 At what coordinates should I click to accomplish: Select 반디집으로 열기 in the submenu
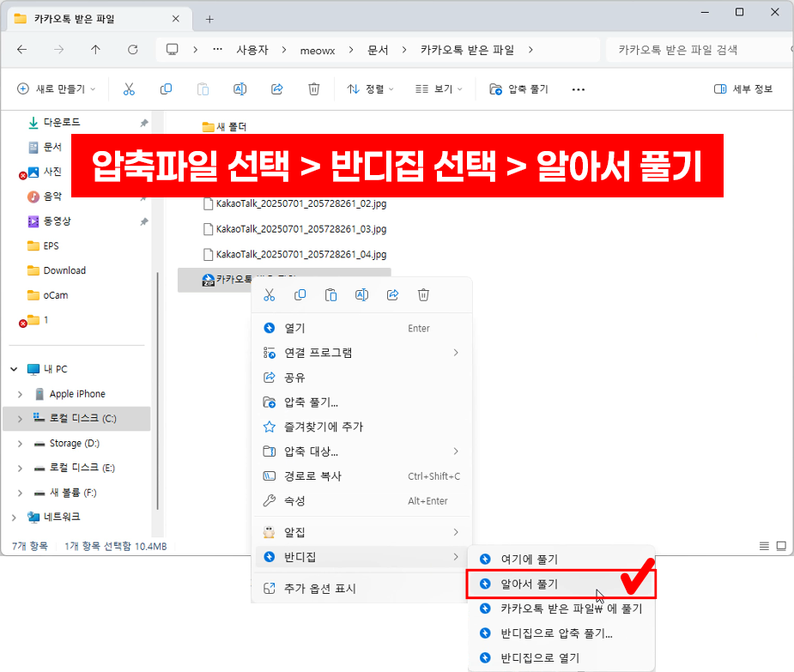click(561, 657)
